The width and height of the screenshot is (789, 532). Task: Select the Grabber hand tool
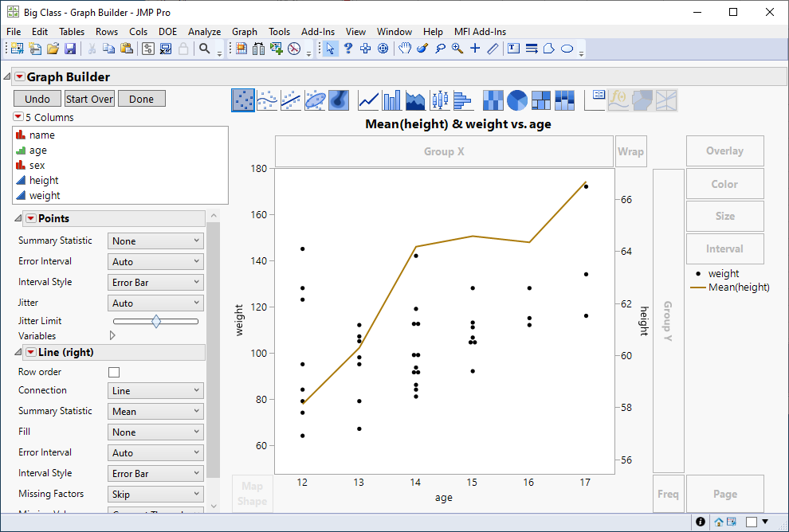coord(405,49)
